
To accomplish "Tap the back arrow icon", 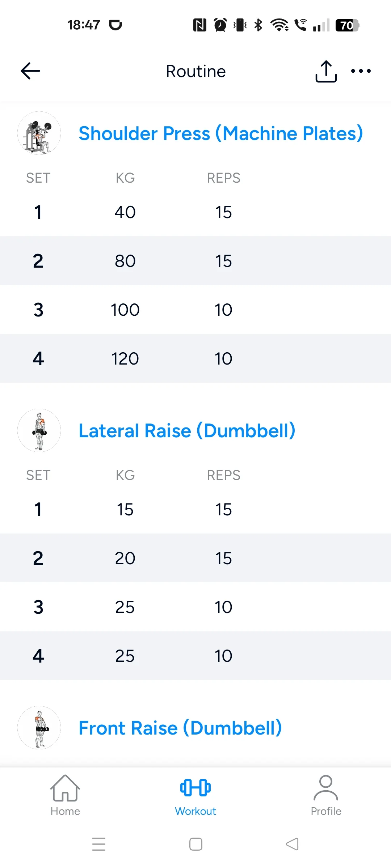I will [x=30, y=71].
